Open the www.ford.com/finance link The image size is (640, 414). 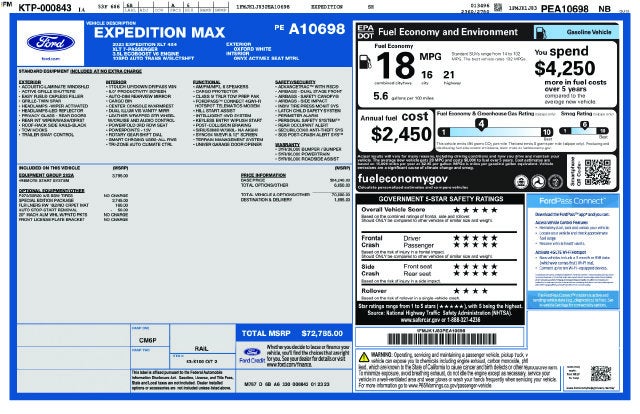click(289, 364)
